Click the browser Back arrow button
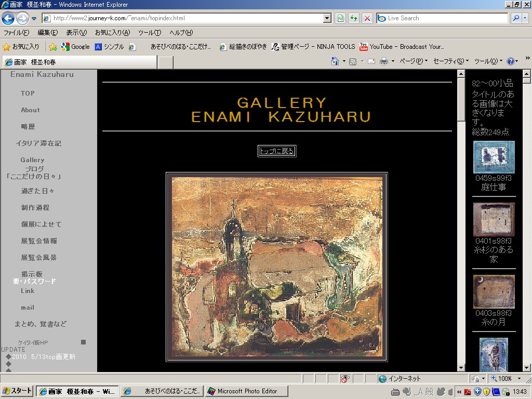532x399 pixels. point(8,18)
